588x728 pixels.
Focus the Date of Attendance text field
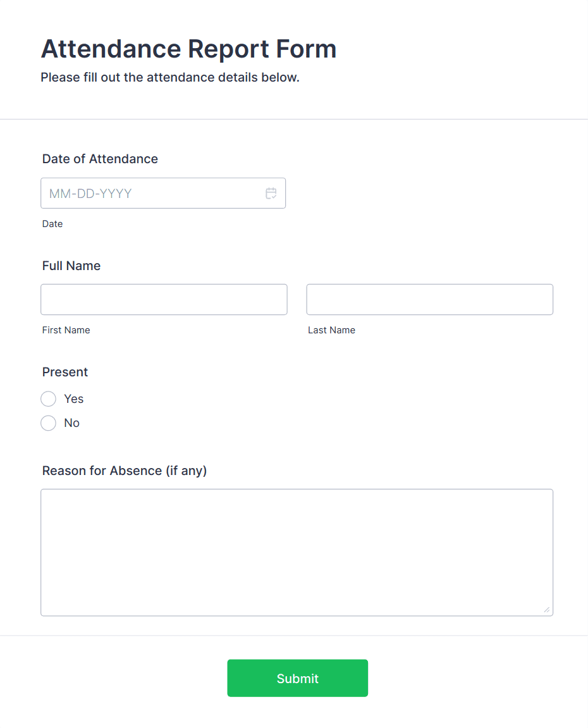click(152, 193)
